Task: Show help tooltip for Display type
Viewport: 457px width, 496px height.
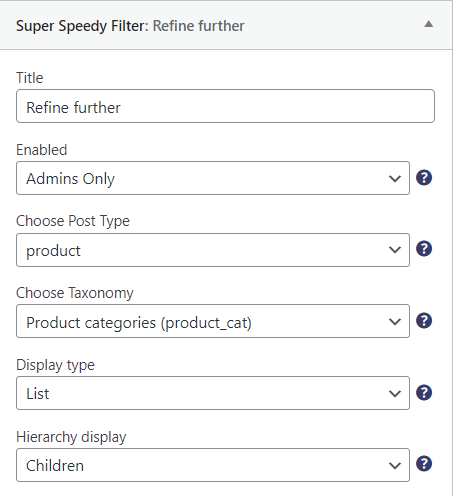Action: tap(424, 393)
